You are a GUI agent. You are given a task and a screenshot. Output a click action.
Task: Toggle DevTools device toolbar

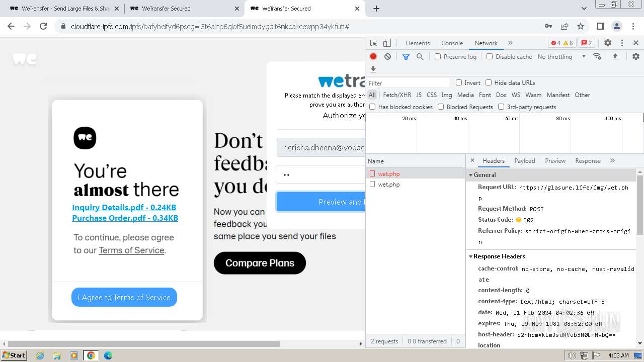(387, 43)
